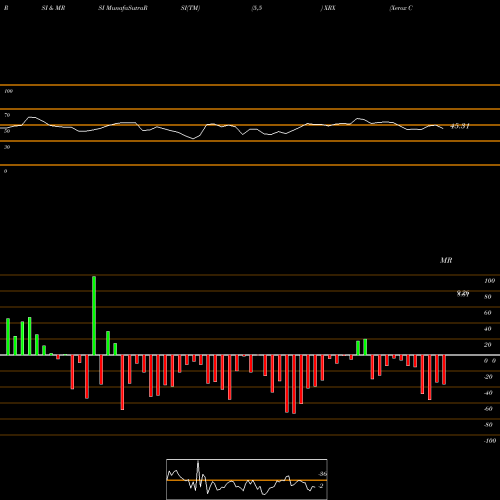The image size is (500, 500).
Task: Click the -100 label on the MR axis
Action: coord(490,441)
